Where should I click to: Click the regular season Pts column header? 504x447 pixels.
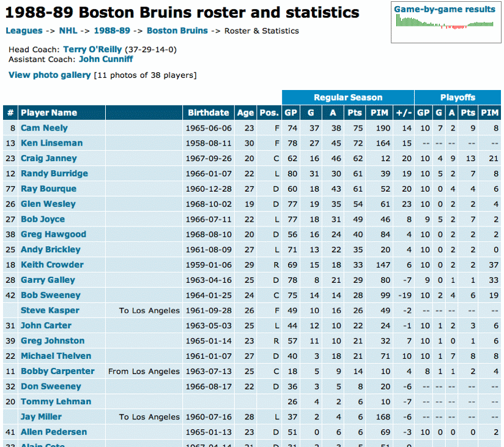(355, 113)
